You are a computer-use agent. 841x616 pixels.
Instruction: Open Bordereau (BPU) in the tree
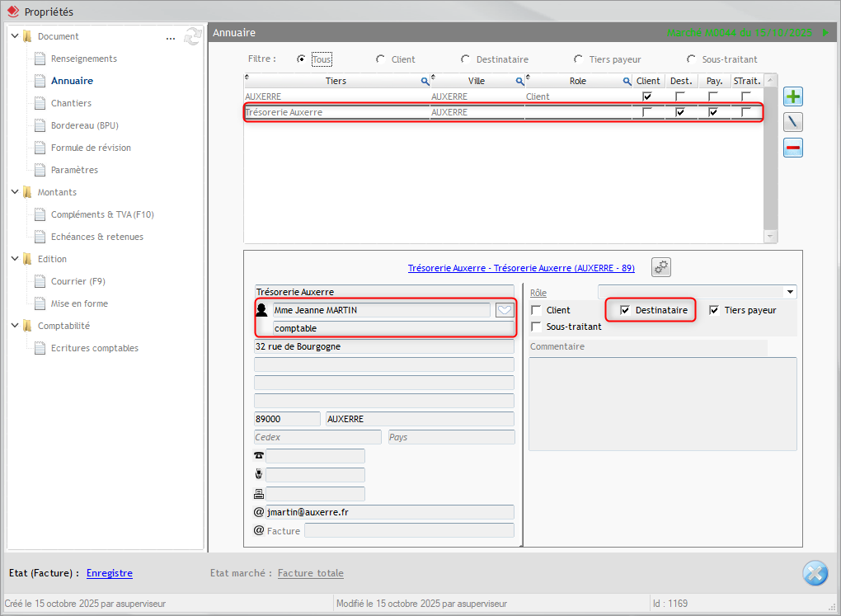point(85,125)
